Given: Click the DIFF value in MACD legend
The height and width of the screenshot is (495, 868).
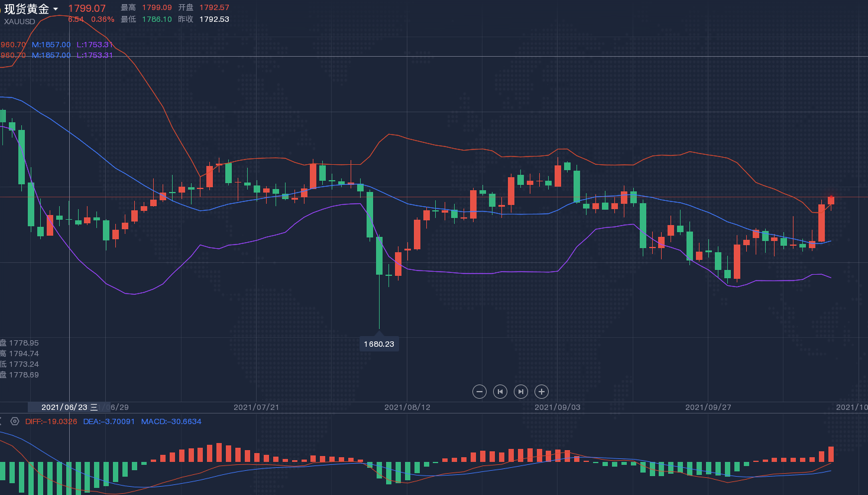Looking at the screenshot, I should (51, 422).
